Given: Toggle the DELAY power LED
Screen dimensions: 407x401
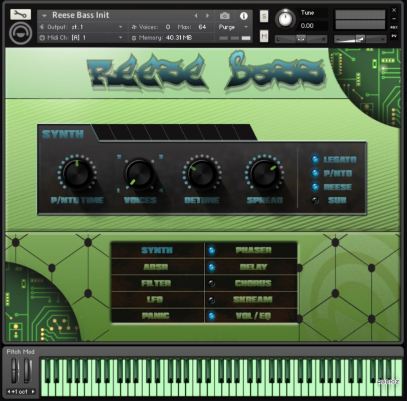Looking at the screenshot, I should click(211, 267).
